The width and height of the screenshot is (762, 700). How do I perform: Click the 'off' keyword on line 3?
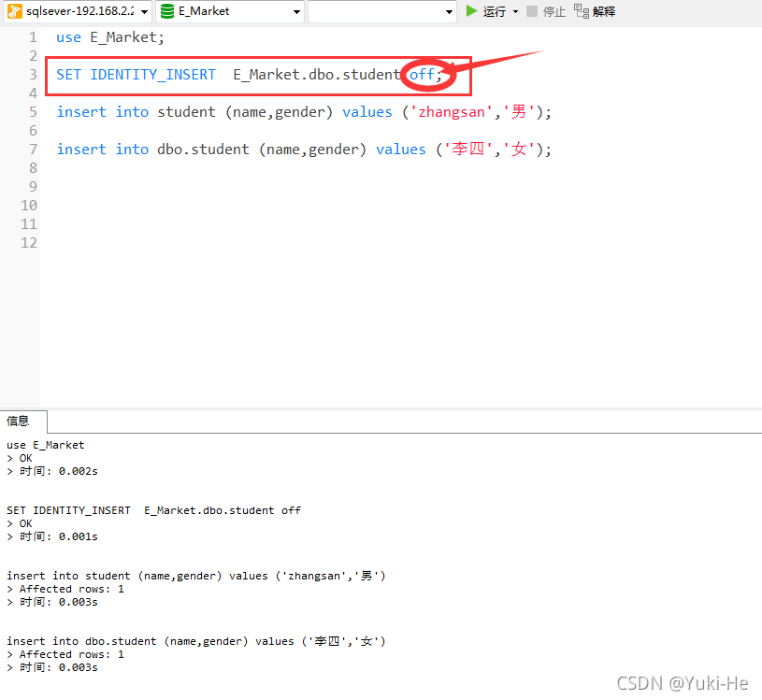pos(422,75)
